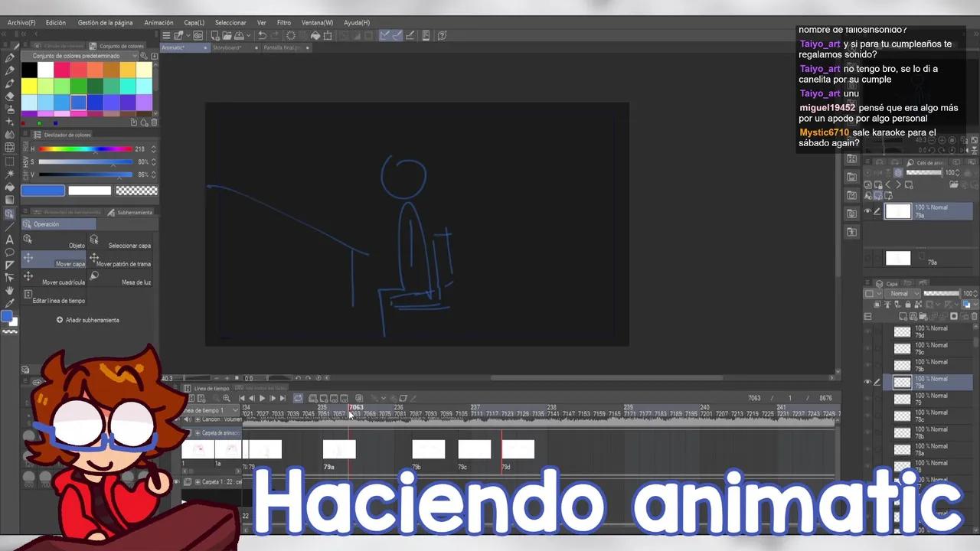Select the Text tool (A icon)
This screenshot has width=980, height=551.
pyautogui.click(x=9, y=240)
